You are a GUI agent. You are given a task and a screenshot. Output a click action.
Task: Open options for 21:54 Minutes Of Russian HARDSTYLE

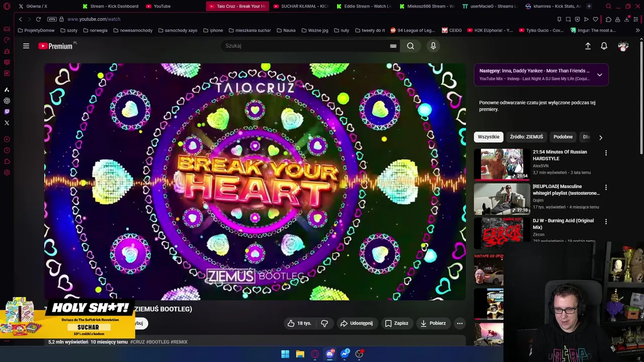pos(606,153)
